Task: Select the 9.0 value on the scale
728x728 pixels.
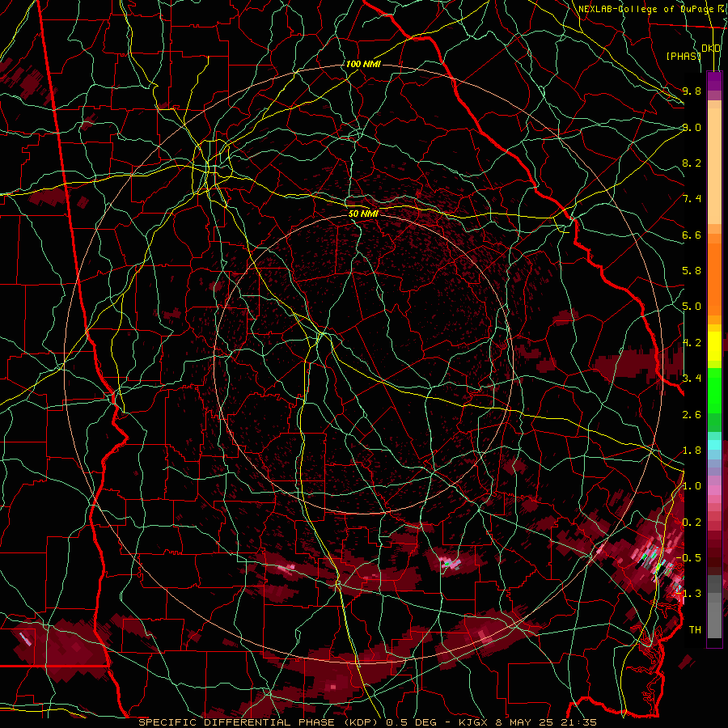Action: (x=692, y=127)
